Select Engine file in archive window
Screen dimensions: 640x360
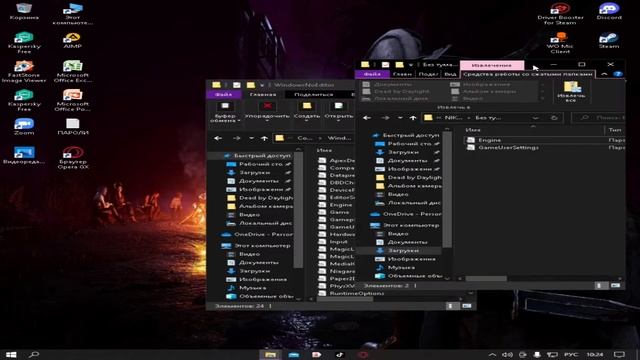[545, 140]
